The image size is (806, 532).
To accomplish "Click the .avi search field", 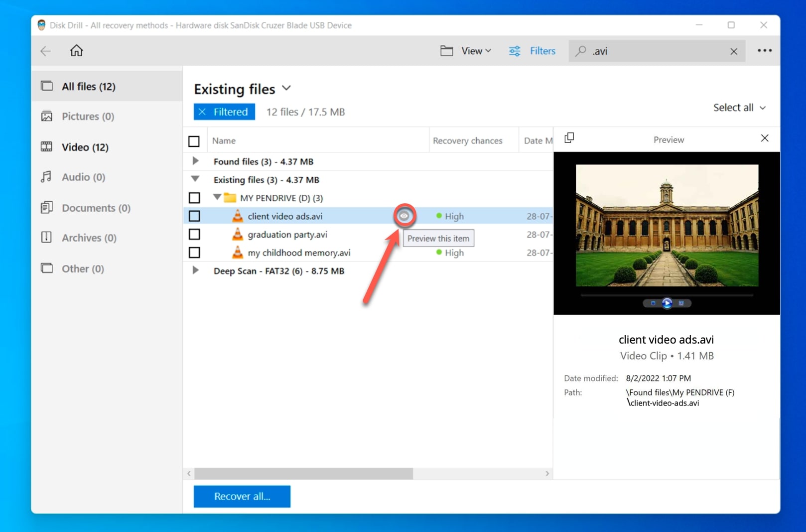I will [657, 51].
